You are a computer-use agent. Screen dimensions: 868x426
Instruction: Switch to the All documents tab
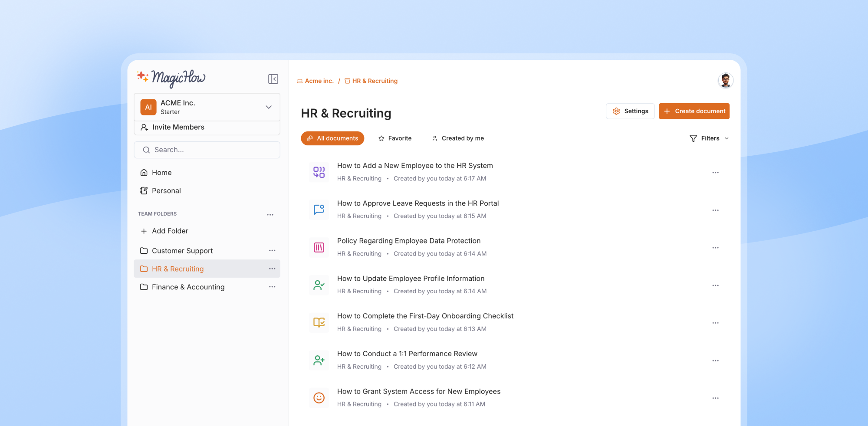(332, 138)
